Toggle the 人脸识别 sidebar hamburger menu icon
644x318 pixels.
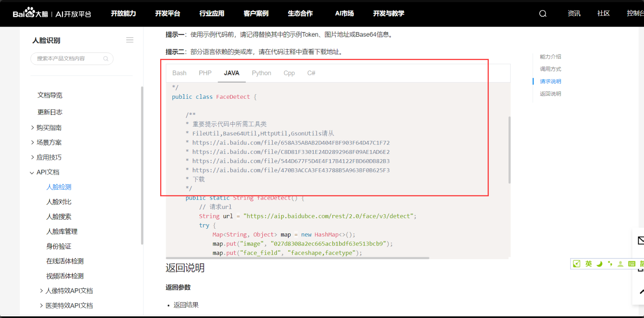point(130,40)
